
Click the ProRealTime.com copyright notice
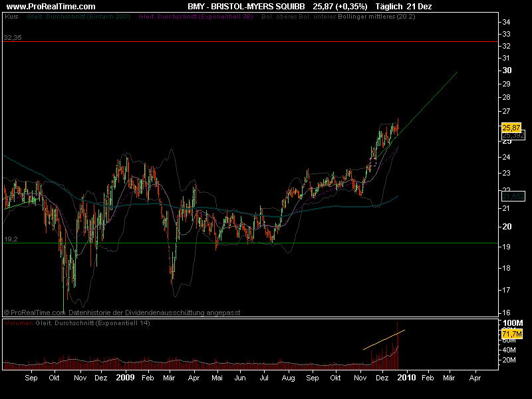tap(122, 312)
